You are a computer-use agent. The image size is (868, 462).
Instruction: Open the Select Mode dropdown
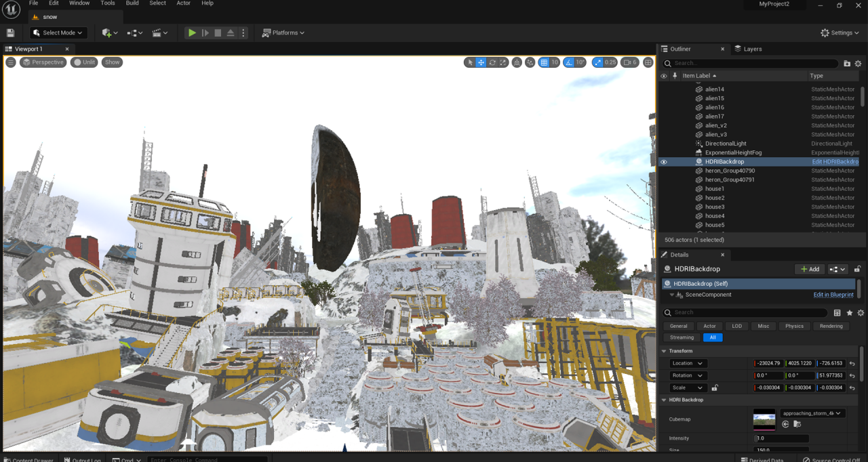point(58,33)
